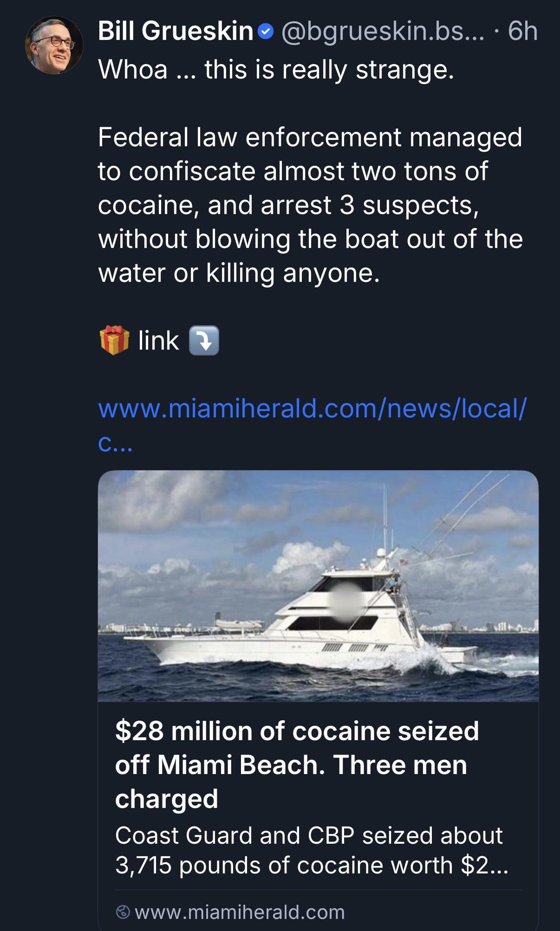The width and height of the screenshot is (560, 931).
Task: Click the globe icon beside miamiherald.com
Action: click(123, 912)
